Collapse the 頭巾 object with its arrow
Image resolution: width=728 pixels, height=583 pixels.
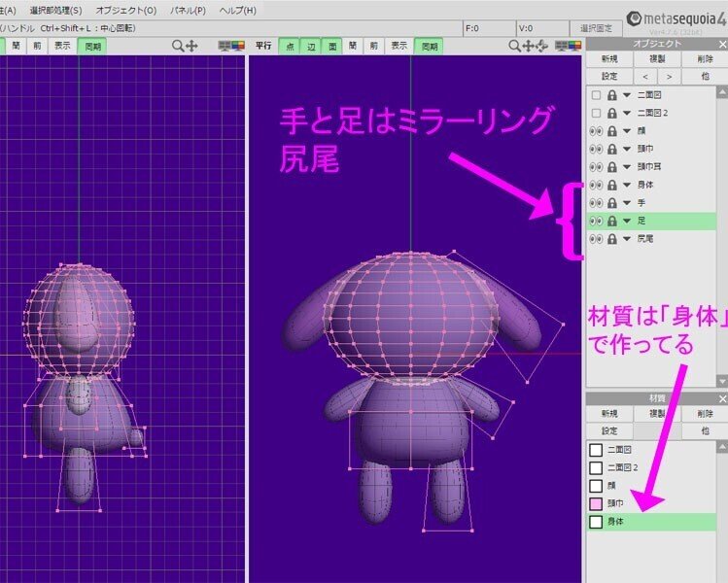tap(627, 149)
